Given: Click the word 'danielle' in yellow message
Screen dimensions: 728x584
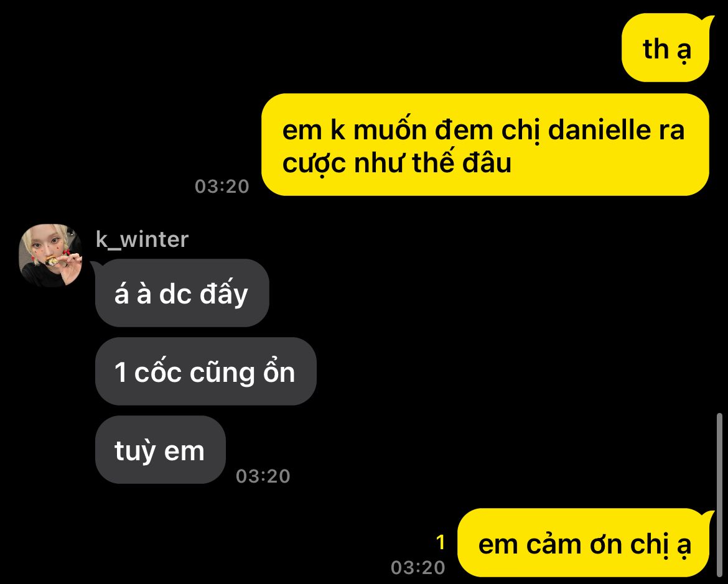Looking at the screenshot, I should point(599,129).
